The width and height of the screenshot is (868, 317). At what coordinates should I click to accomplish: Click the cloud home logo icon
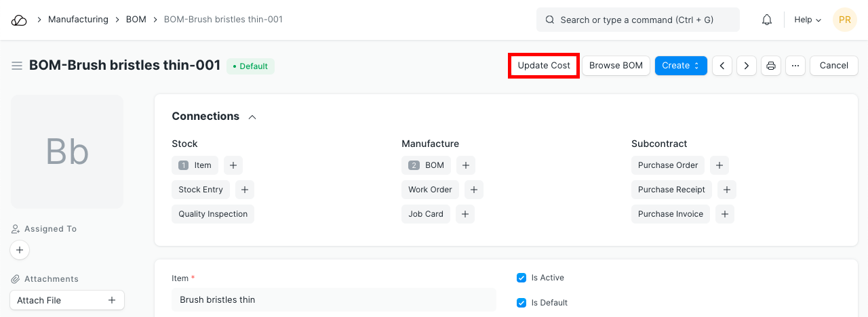[19, 20]
